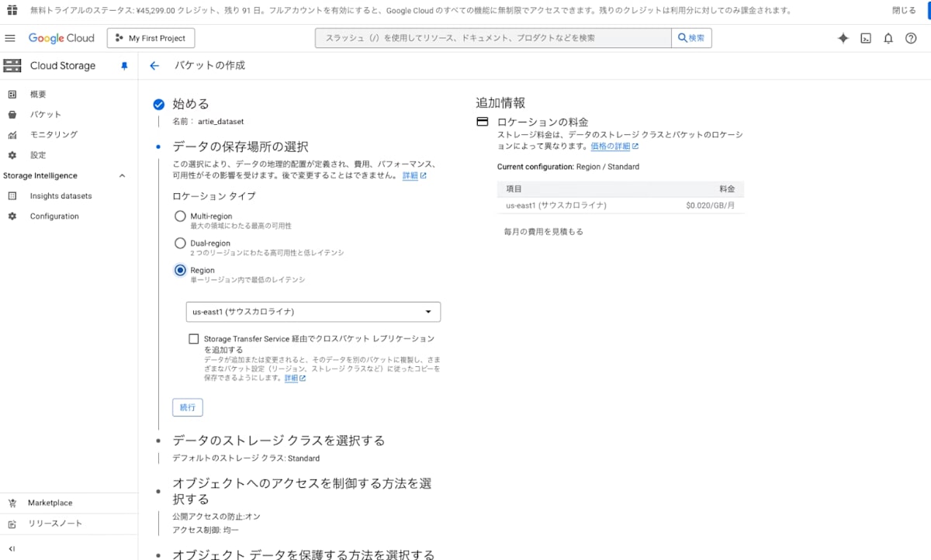Click the 設定 gear icon
The width and height of the screenshot is (931, 560).
click(x=12, y=155)
